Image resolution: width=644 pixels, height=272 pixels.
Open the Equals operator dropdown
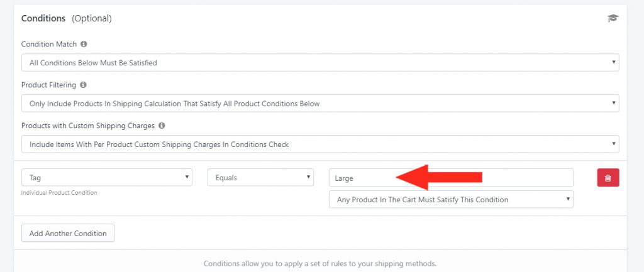tap(260, 177)
